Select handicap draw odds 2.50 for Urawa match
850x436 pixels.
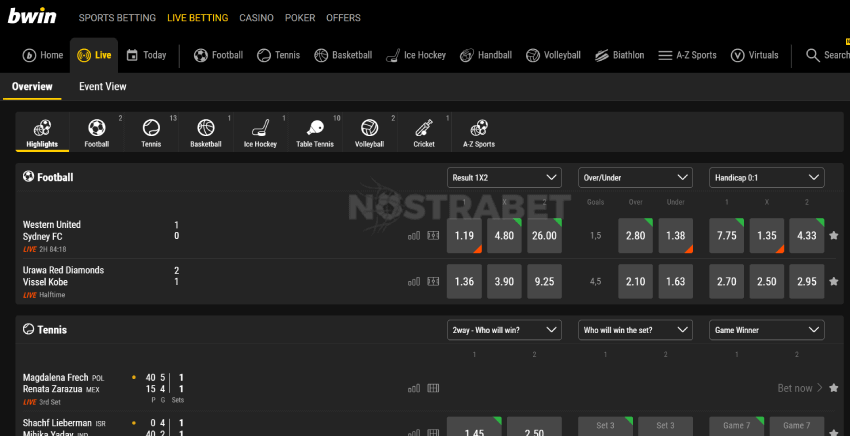click(767, 281)
